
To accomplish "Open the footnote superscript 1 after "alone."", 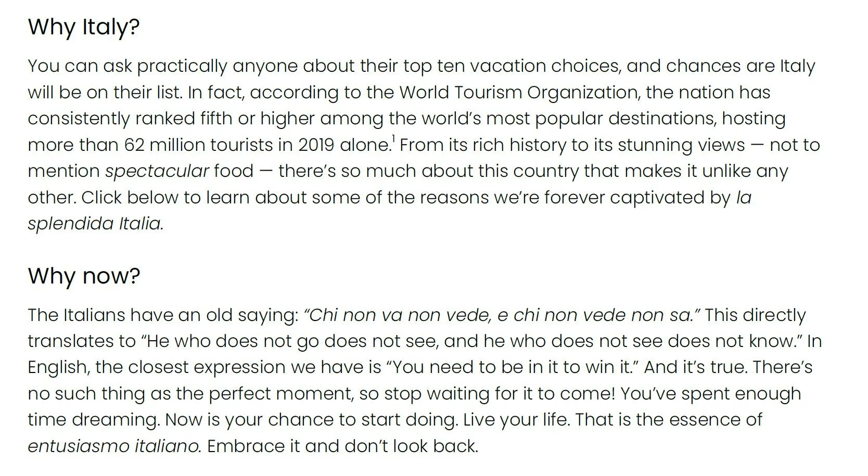I will [393, 139].
